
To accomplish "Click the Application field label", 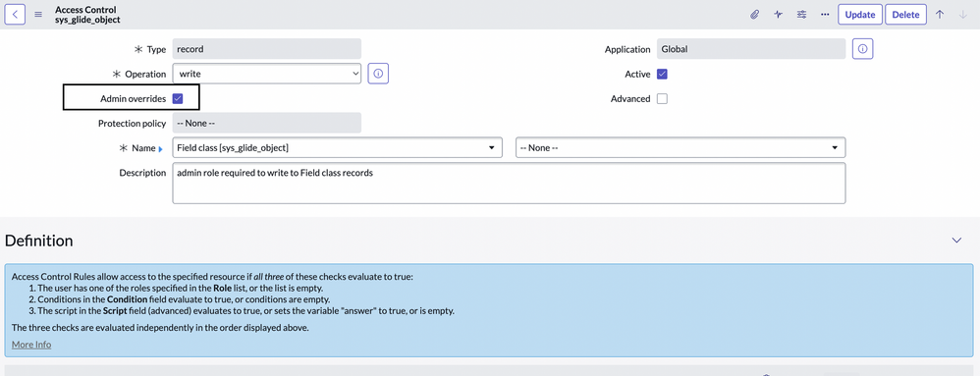I will (x=627, y=49).
